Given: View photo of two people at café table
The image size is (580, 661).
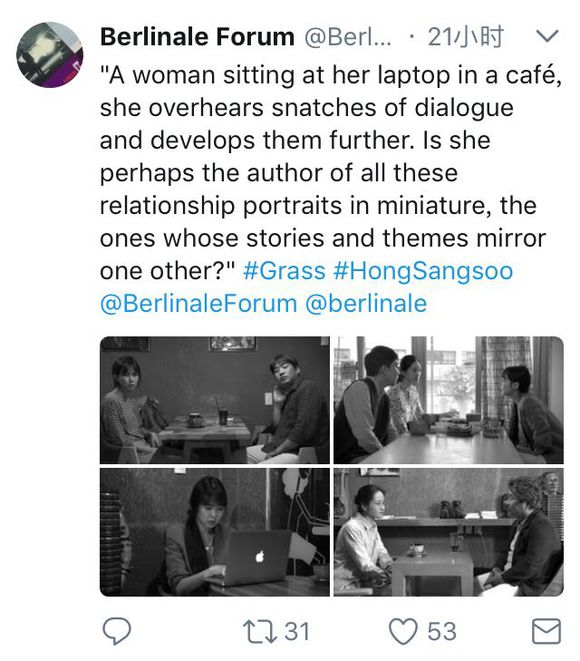Looking at the screenshot, I should tap(215, 400).
